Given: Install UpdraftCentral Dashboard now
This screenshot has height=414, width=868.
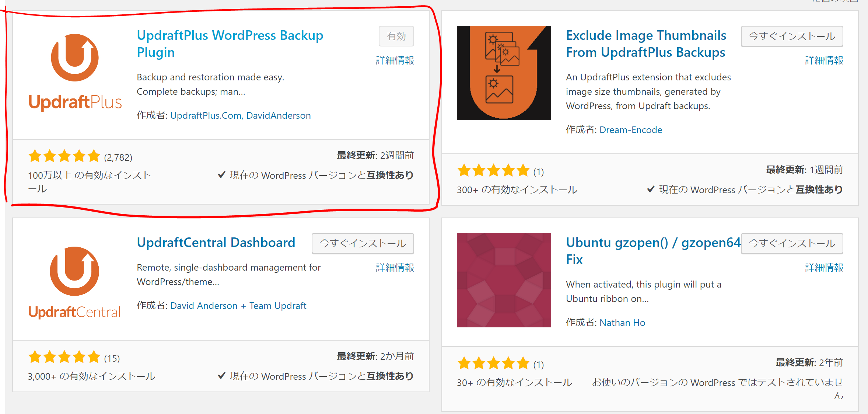Looking at the screenshot, I should (x=363, y=243).
